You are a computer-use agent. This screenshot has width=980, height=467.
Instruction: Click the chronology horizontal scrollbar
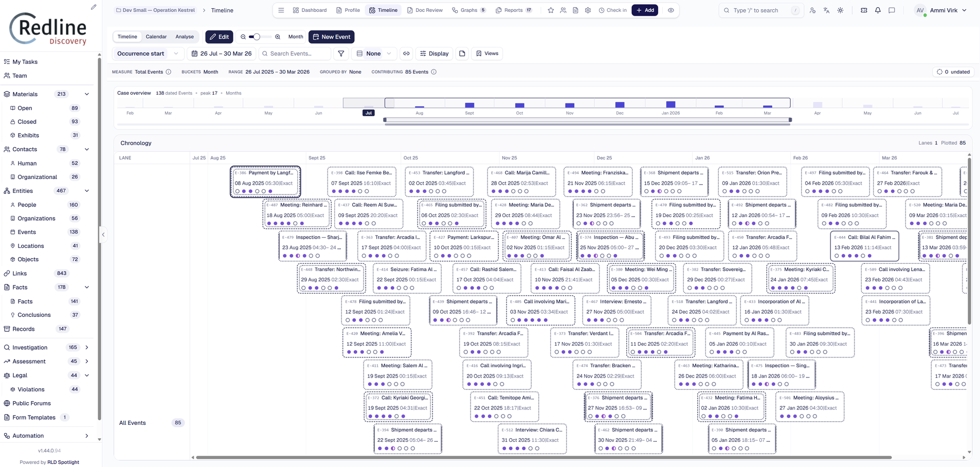coord(543,457)
